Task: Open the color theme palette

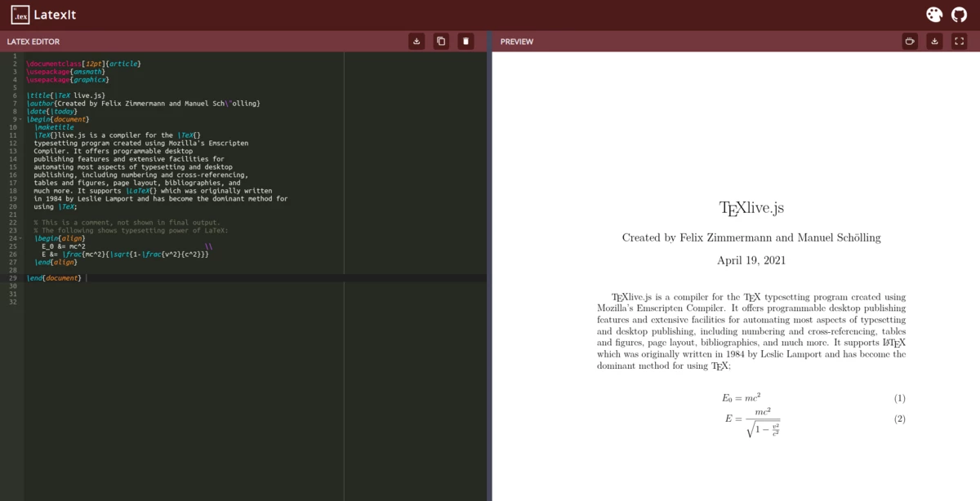Action: [934, 14]
